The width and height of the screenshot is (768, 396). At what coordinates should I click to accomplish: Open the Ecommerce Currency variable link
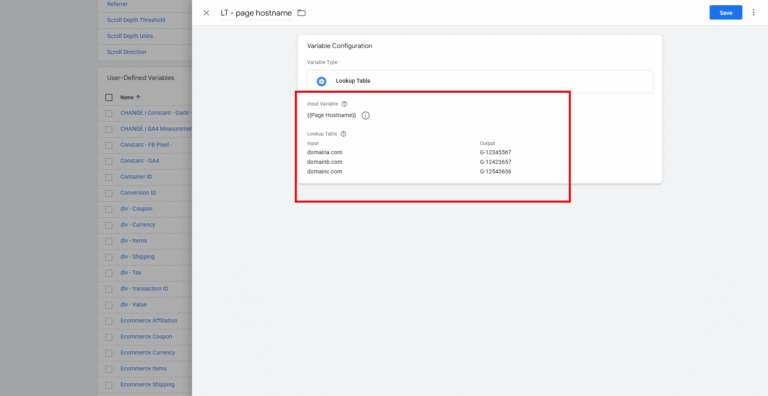[x=147, y=352]
